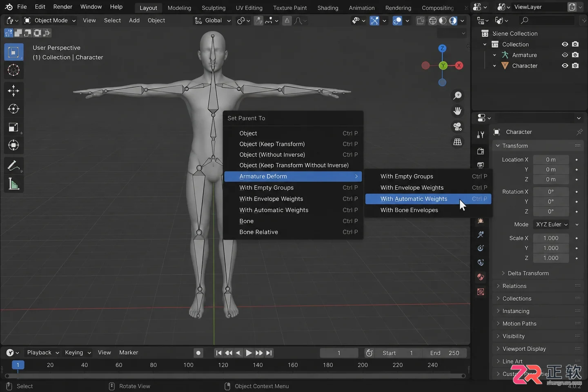Click the zoom magnifier viewport gizmo
The image size is (588, 392).
coord(457,96)
